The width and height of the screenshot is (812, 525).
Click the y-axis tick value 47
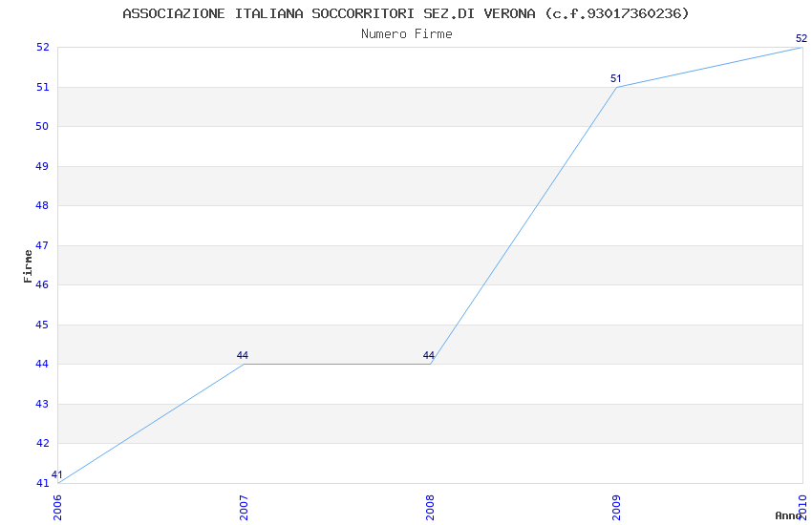point(42,245)
